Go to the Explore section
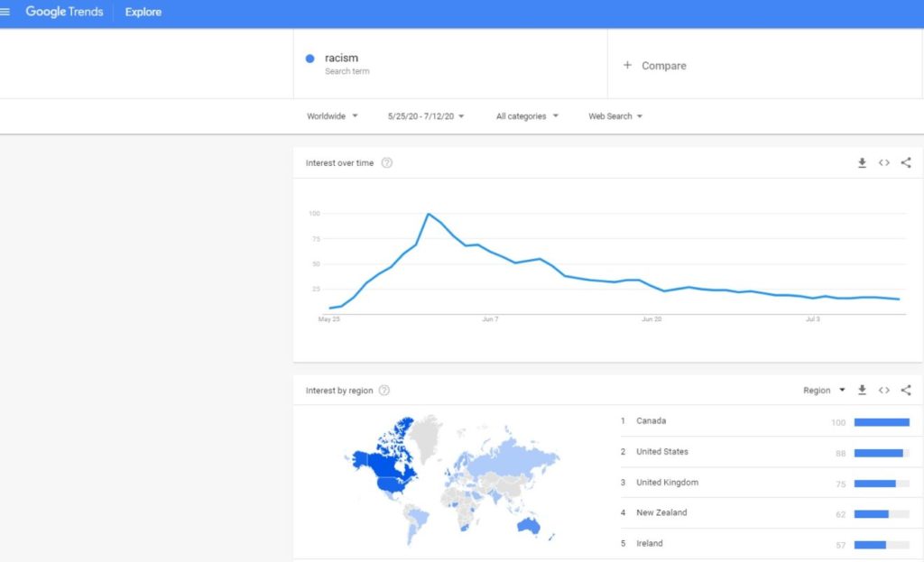 (143, 13)
